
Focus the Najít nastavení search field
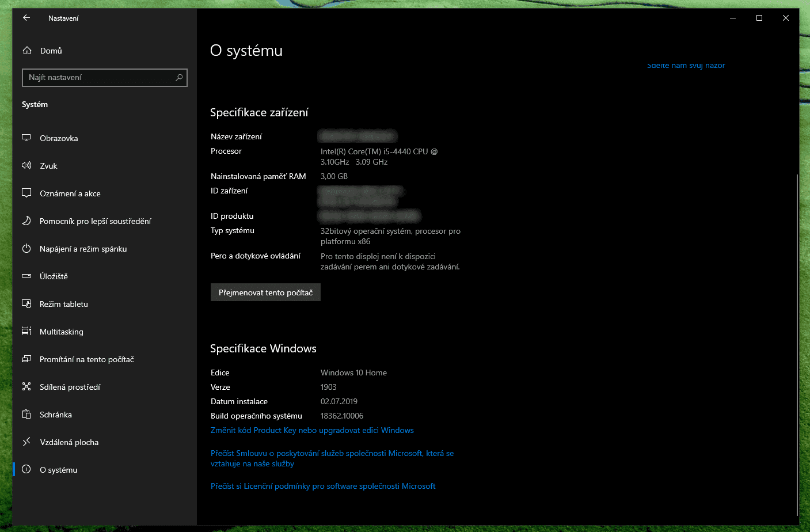[105, 77]
